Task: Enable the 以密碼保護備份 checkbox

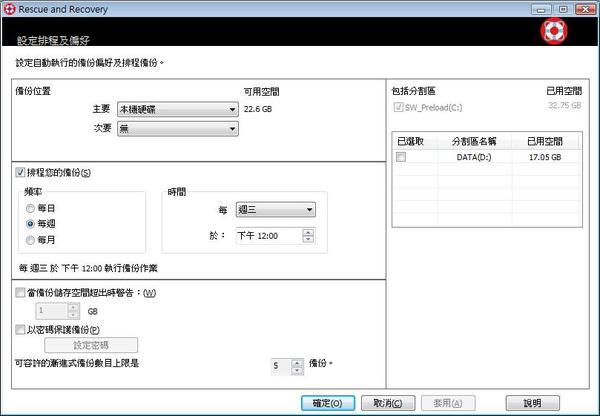Action: pyautogui.click(x=20, y=330)
